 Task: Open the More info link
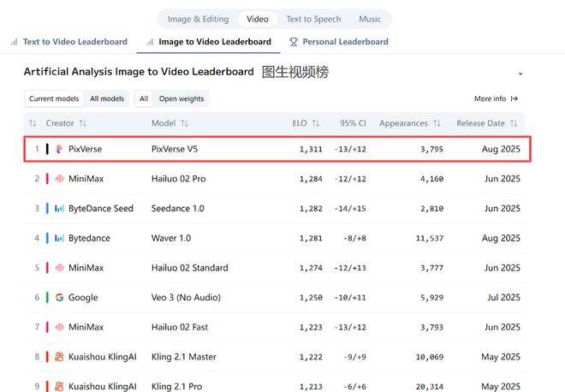pyautogui.click(x=497, y=98)
